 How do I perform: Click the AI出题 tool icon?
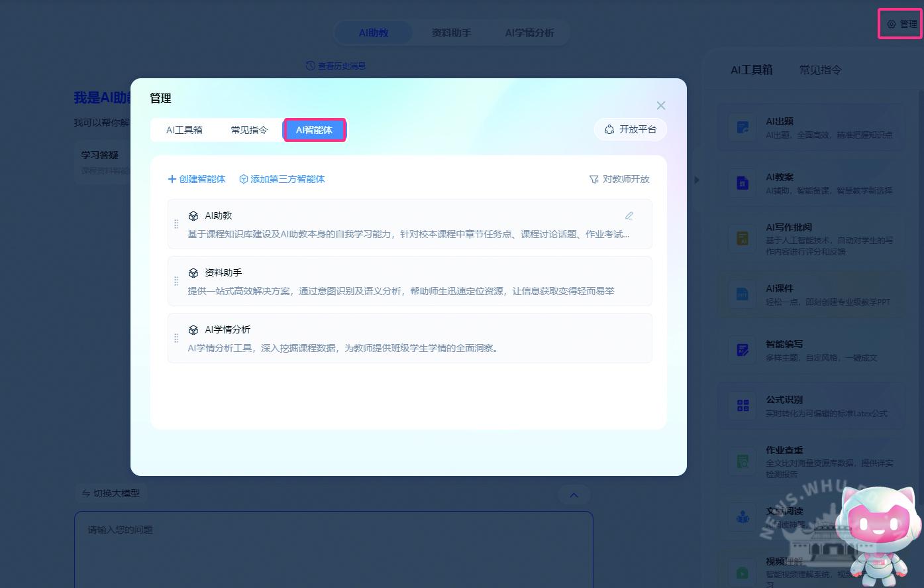[743, 127]
